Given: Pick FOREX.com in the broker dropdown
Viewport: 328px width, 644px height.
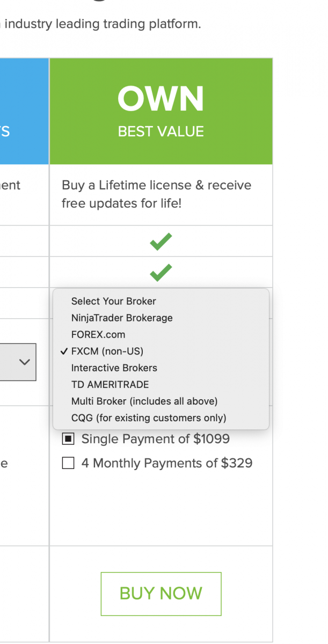Looking at the screenshot, I should pyautogui.click(x=98, y=334).
